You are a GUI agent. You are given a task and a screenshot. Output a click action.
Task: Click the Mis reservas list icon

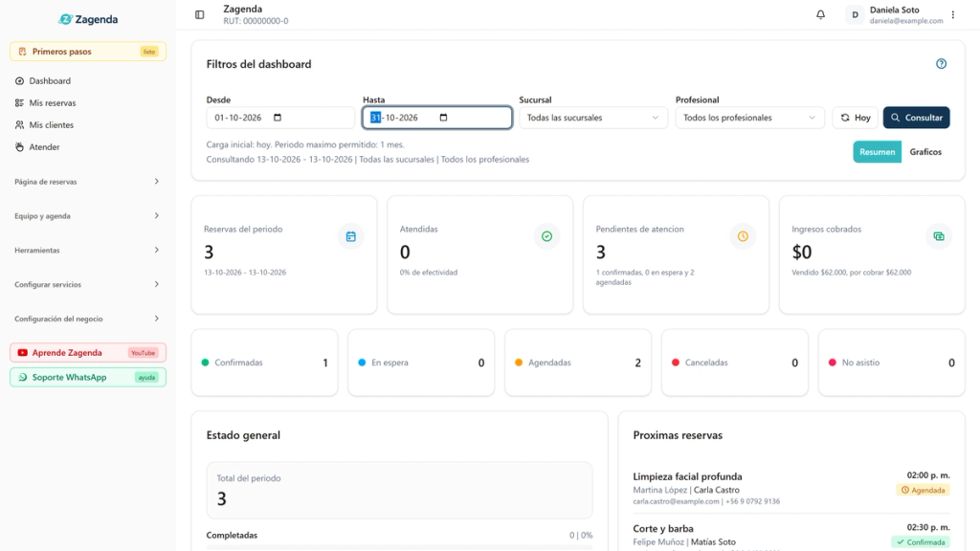click(x=19, y=103)
